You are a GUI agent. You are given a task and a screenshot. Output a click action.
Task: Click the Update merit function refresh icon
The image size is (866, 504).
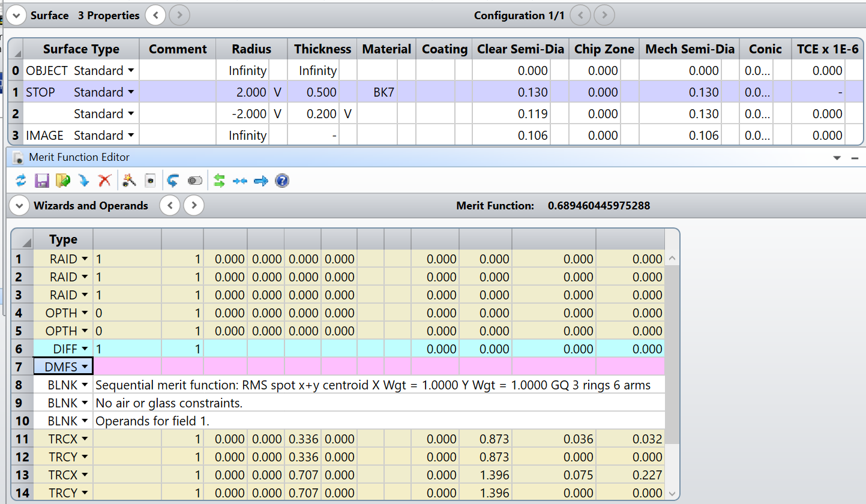pos(21,181)
